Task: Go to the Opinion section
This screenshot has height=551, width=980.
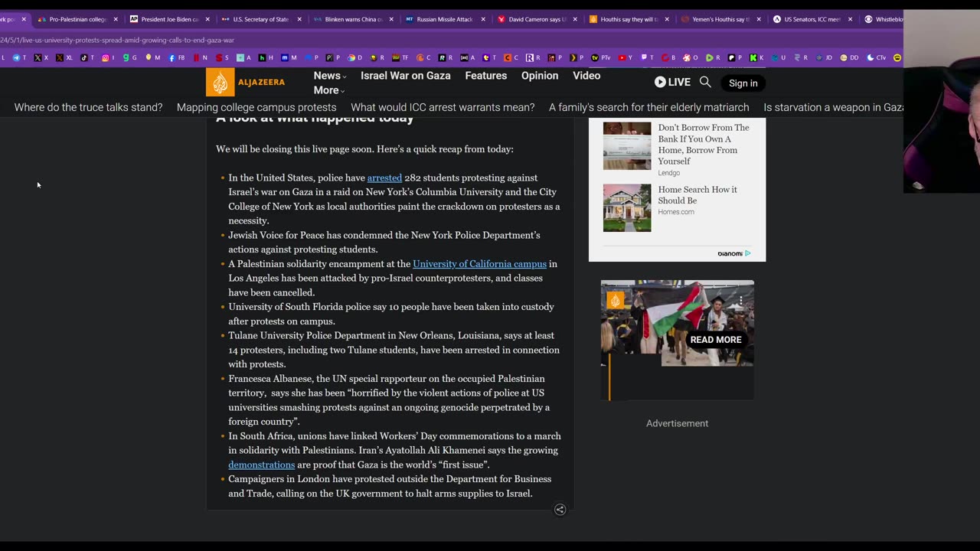Action: coord(540,76)
